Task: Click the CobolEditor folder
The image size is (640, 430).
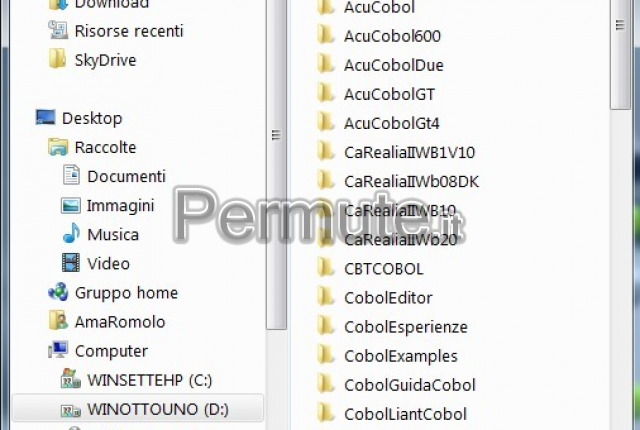Action: tap(374, 297)
